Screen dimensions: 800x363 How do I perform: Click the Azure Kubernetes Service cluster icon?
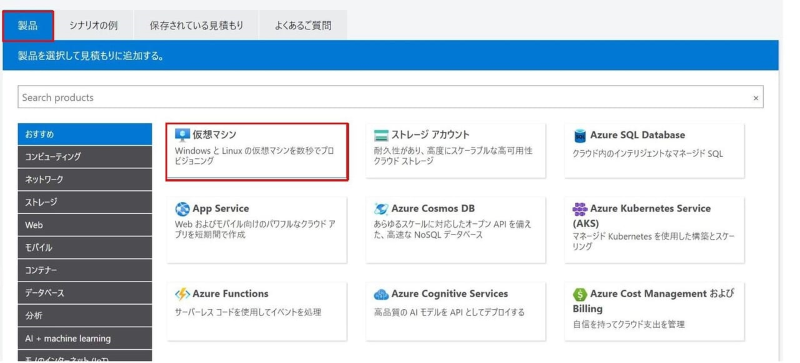point(580,209)
